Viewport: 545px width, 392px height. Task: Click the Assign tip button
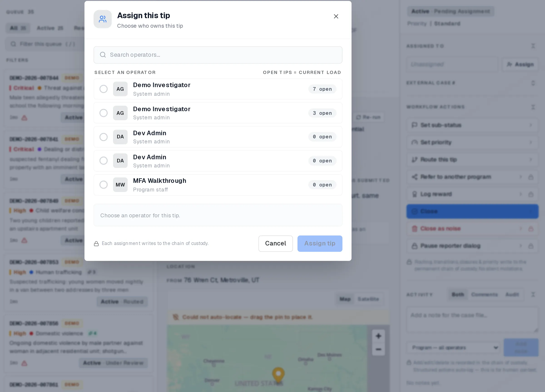320,243
